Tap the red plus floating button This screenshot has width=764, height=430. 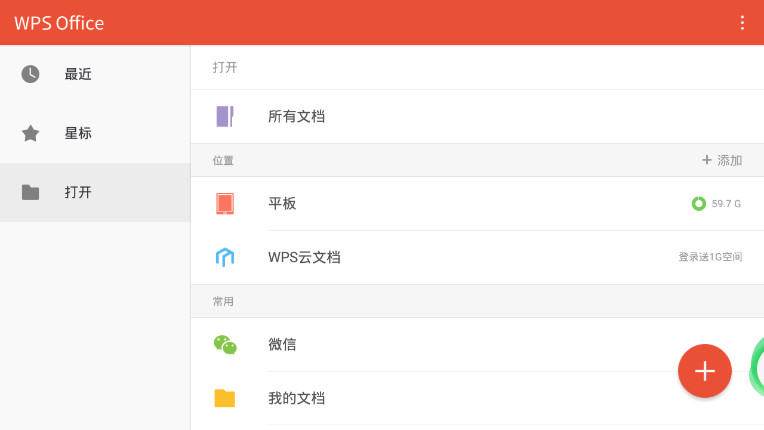[x=705, y=371]
